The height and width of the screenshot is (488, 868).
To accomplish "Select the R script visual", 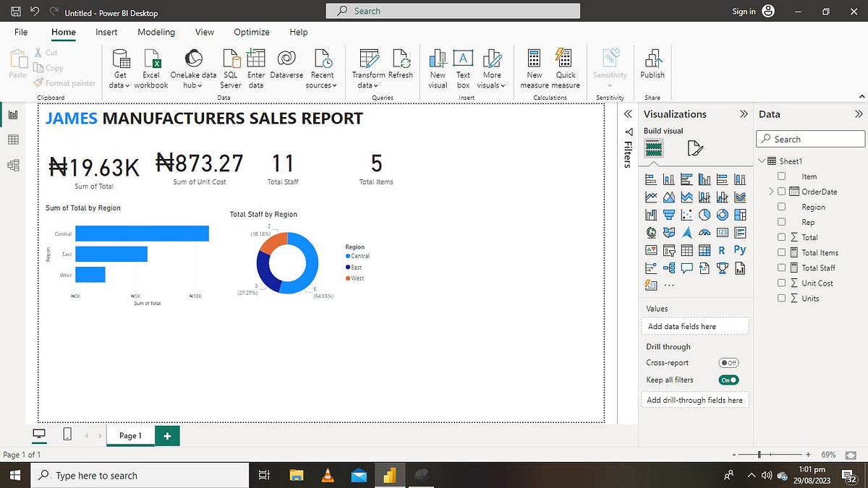I will 722,249.
